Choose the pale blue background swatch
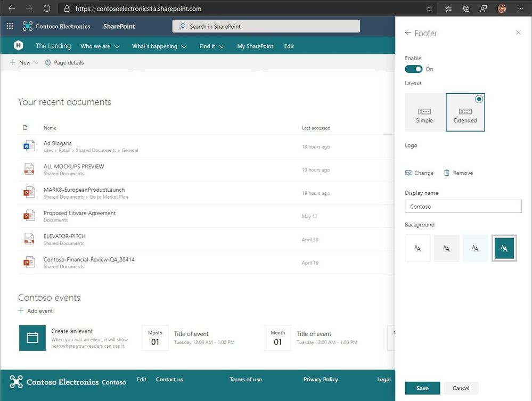The height and width of the screenshot is (401, 532). coord(476,248)
